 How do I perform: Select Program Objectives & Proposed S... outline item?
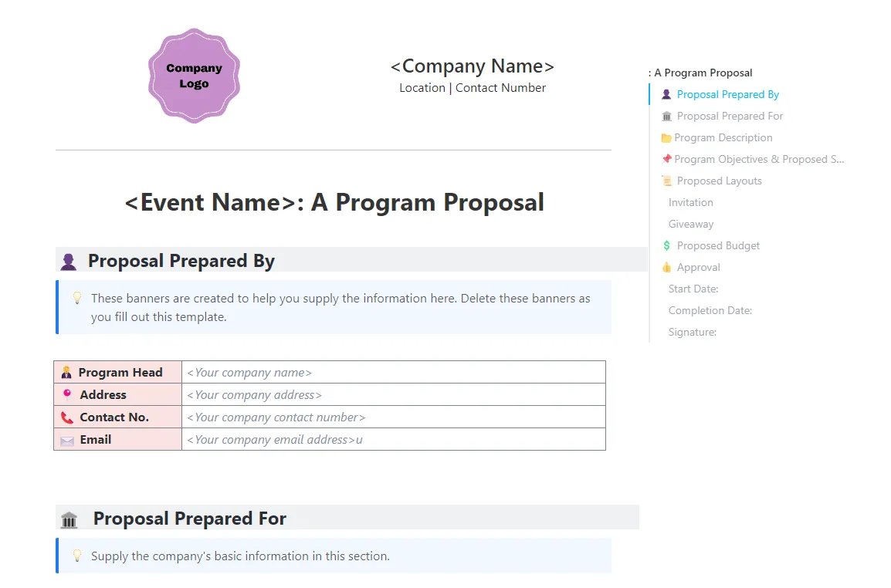(759, 159)
